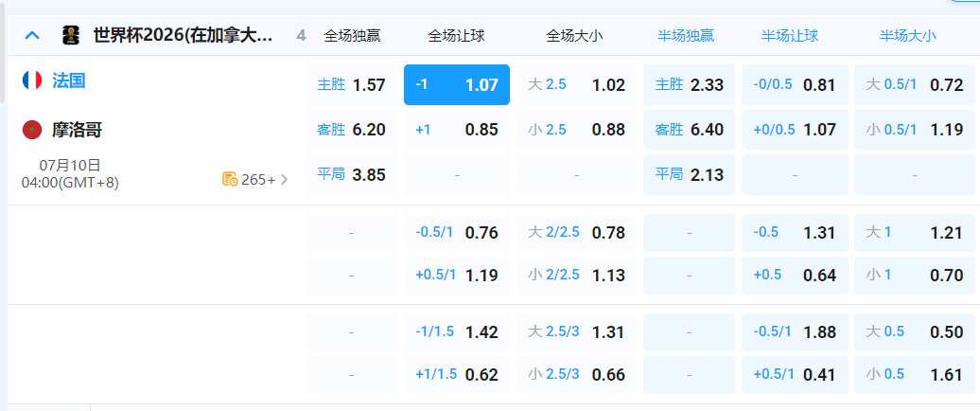Open the 265+ more bets count

(258, 180)
